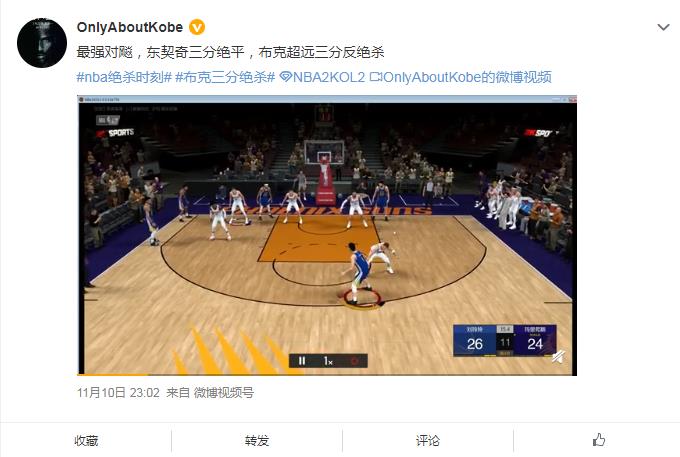Screen dimensions: 680x457
Task: Open the OnlyAboutKobe username link
Action: coord(130,27)
